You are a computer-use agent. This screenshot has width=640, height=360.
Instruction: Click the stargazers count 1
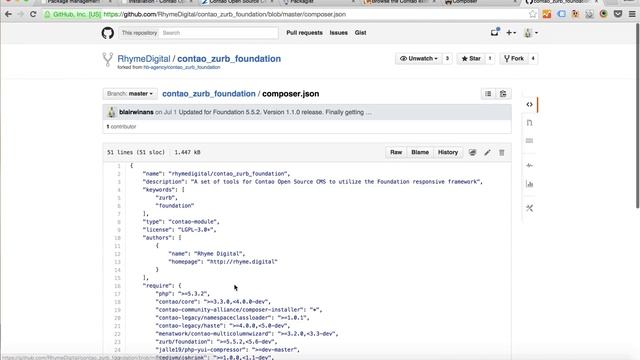click(490, 59)
